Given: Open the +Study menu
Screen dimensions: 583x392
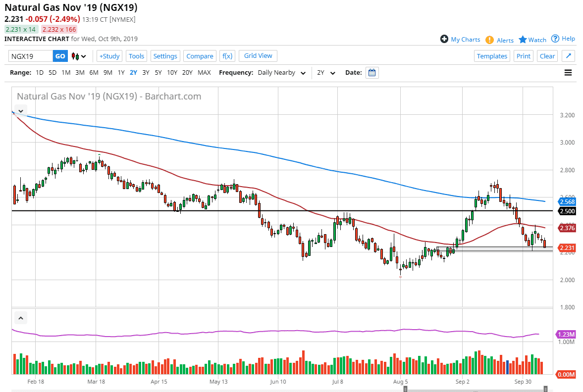Looking at the screenshot, I should tap(109, 56).
